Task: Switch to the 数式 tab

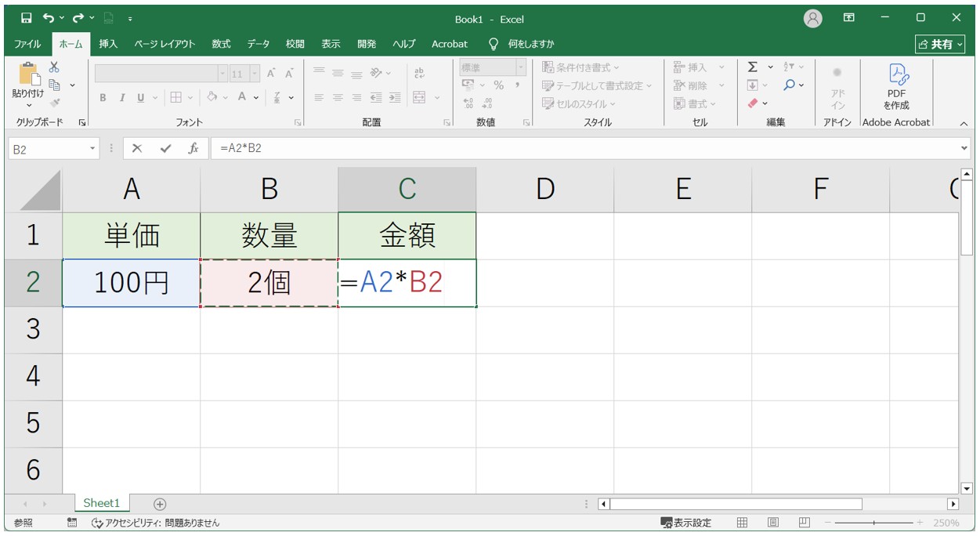Action: [221, 44]
